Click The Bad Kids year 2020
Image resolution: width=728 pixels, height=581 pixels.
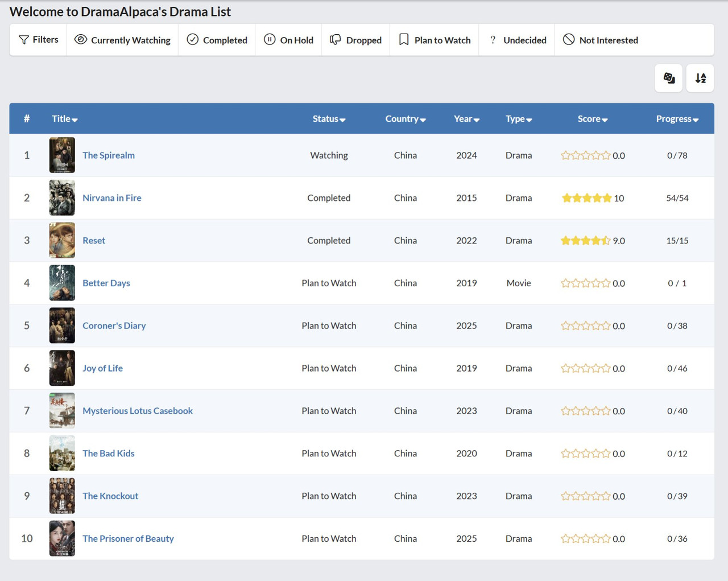pos(466,454)
